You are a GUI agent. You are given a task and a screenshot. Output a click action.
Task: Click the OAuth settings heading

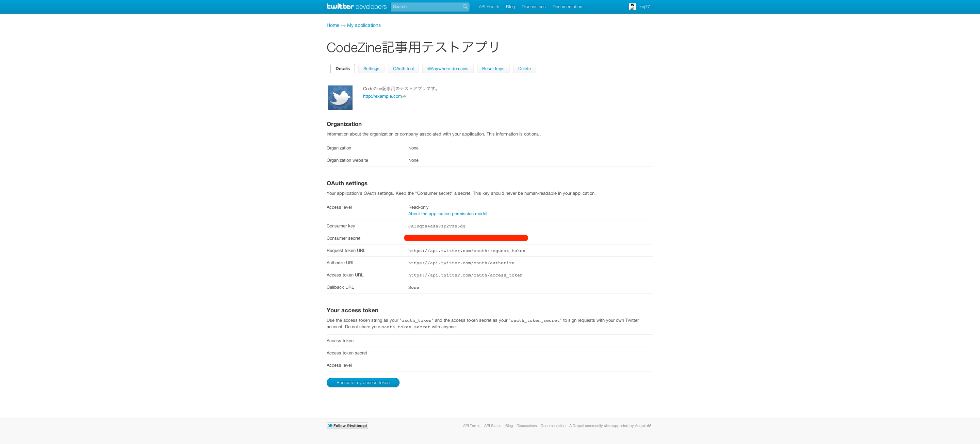click(347, 183)
